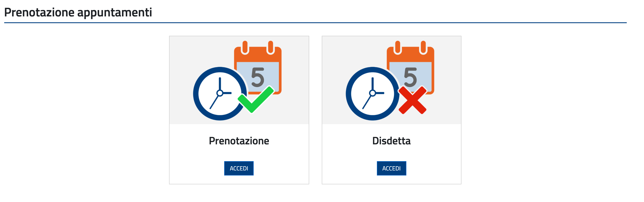Click the red X on the Disdetta image
Viewport: 644px width, 202px height.
pos(412,100)
